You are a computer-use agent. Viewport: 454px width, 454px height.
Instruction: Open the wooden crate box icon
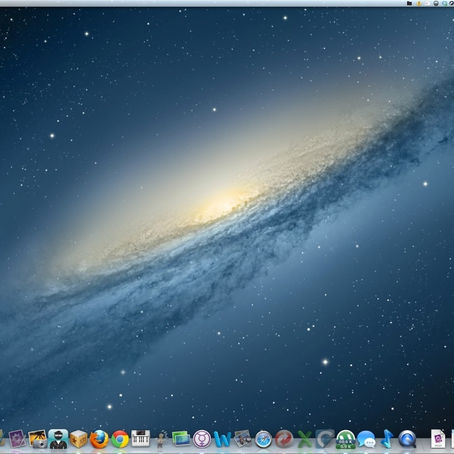click(79, 439)
